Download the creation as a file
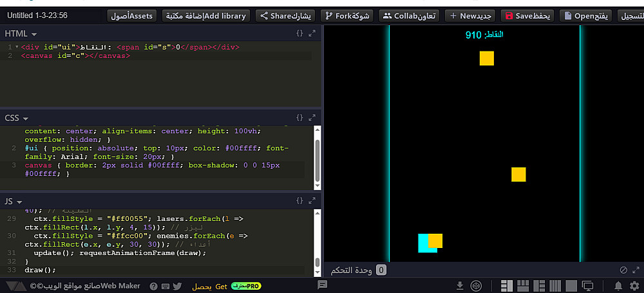 (x=460, y=286)
